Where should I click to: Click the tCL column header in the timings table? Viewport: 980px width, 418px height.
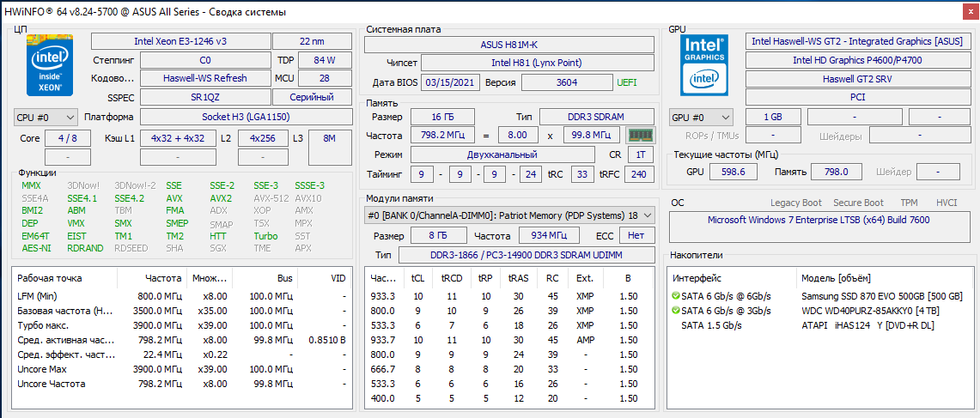tap(417, 278)
